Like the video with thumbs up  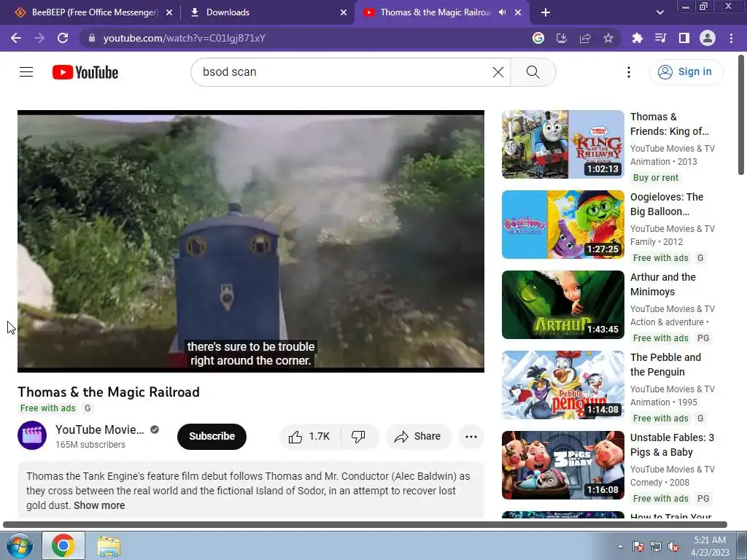coord(310,436)
